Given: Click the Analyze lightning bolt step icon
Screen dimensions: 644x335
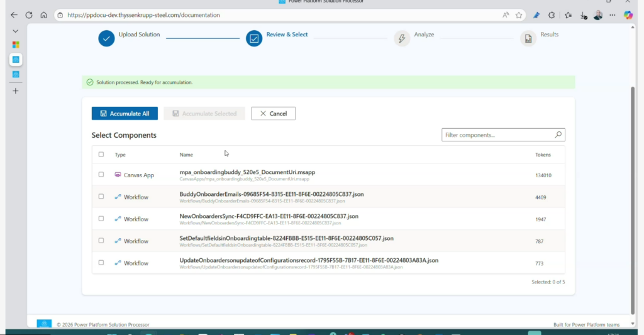Looking at the screenshot, I should click(402, 39).
